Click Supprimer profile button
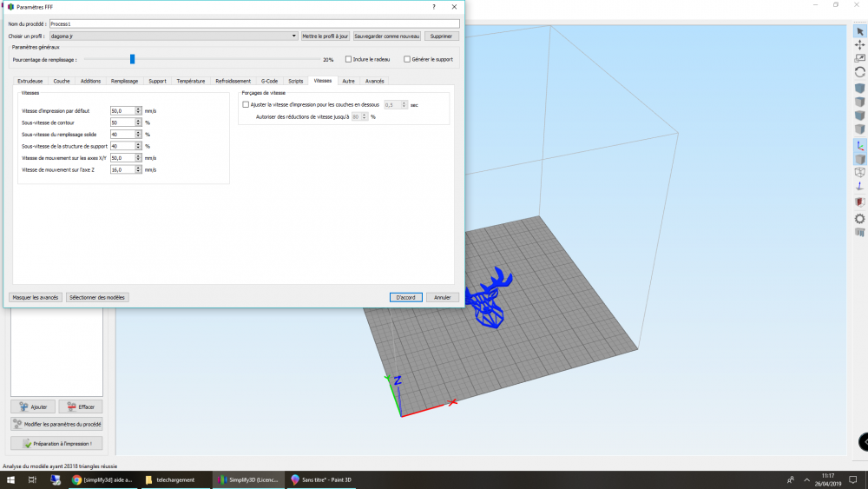This screenshot has height=489, width=868. coord(441,36)
